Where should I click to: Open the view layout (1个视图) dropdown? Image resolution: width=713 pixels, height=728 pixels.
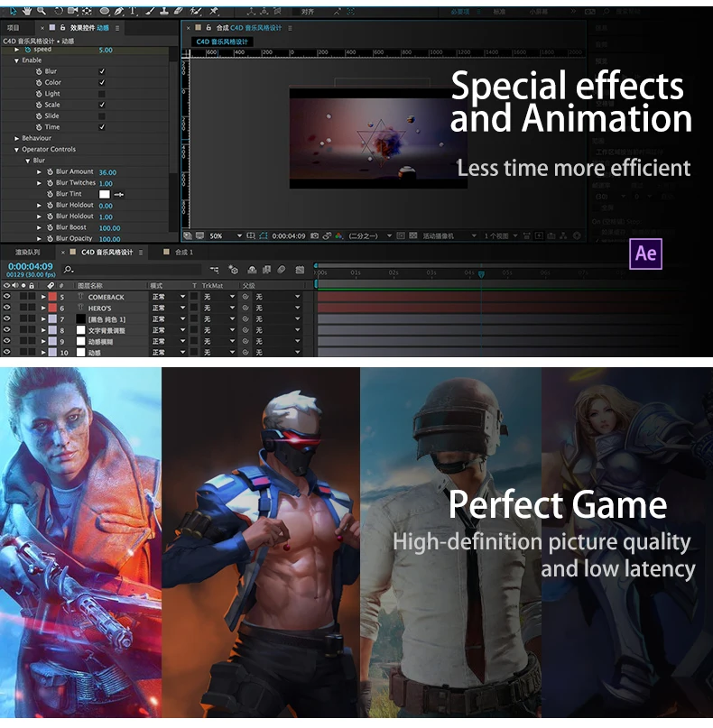coord(501,235)
